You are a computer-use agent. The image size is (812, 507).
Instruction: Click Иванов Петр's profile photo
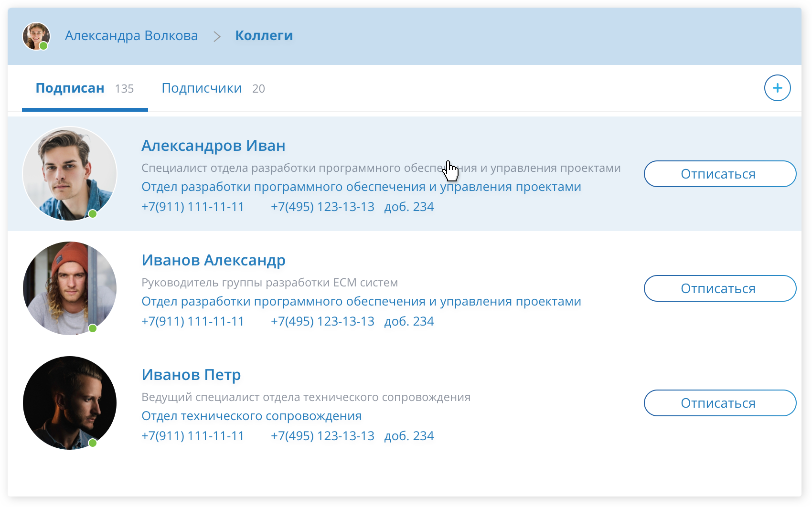(x=69, y=402)
